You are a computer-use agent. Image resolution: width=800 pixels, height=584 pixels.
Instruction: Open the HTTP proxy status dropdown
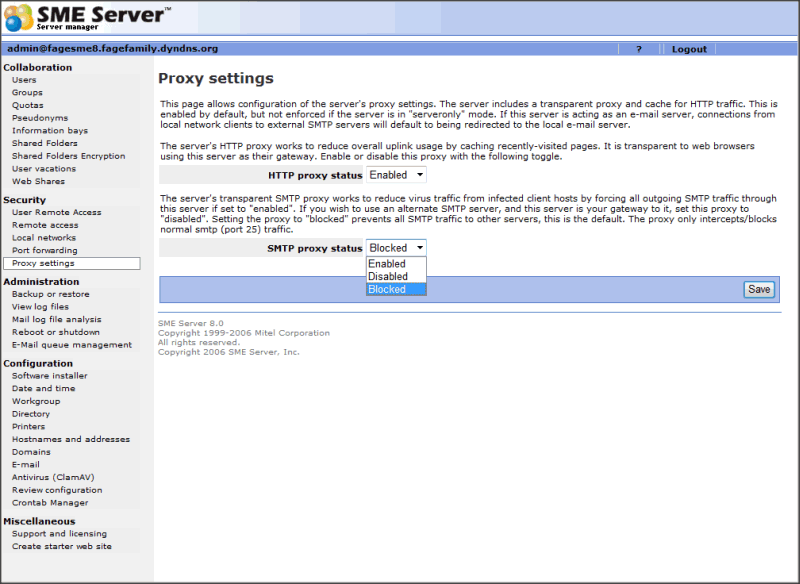click(396, 175)
